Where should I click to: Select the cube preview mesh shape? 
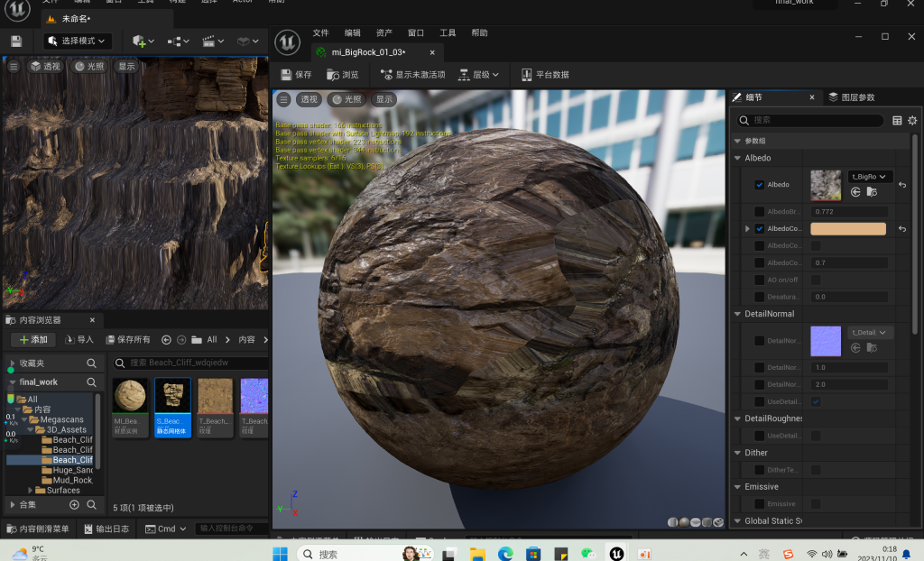coord(707,522)
